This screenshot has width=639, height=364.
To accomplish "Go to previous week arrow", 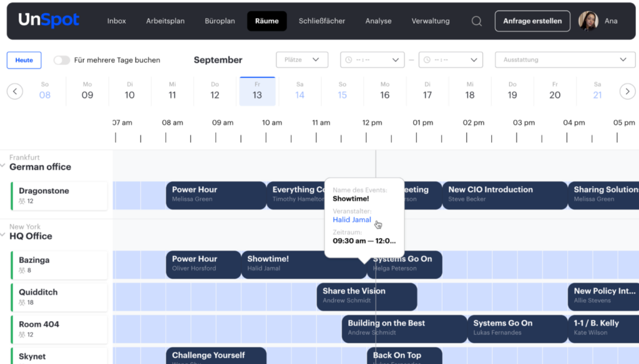I will (15, 92).
